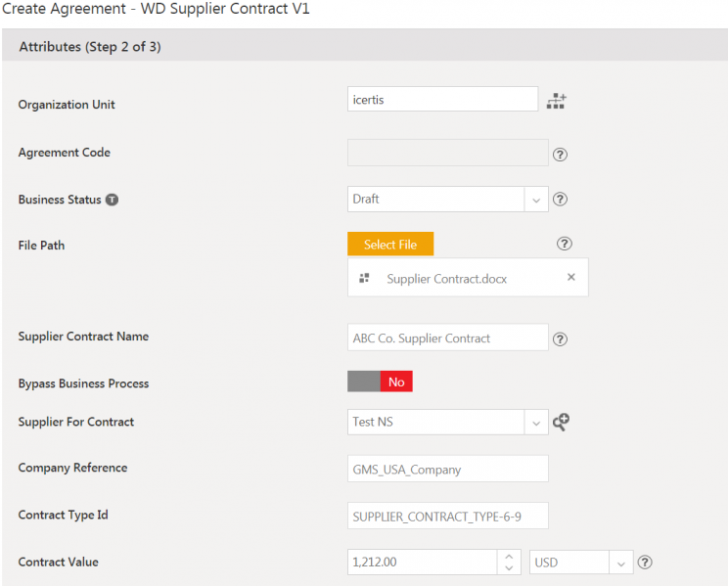This screenshot has width=728, height=586.
Task: Click the Contract Value amount field
Action: (422, 563)
